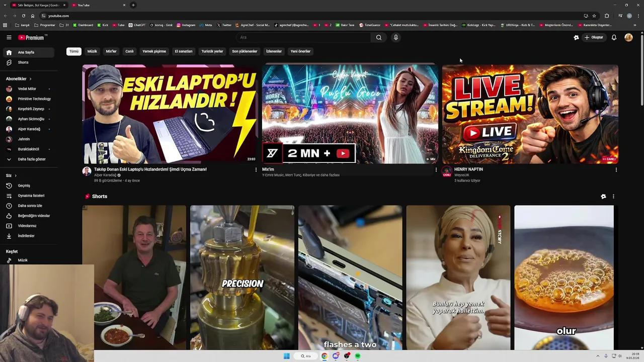Open options menu for HENRY NAPTIN stream
The width and height of the screenshot is (644, 362).
coord(616,170)
